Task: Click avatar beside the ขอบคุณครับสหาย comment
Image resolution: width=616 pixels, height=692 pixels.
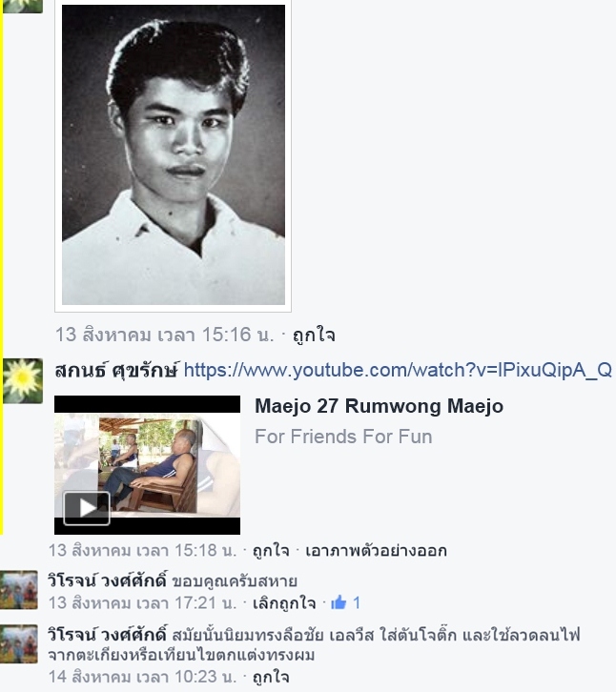Action: 18,590
